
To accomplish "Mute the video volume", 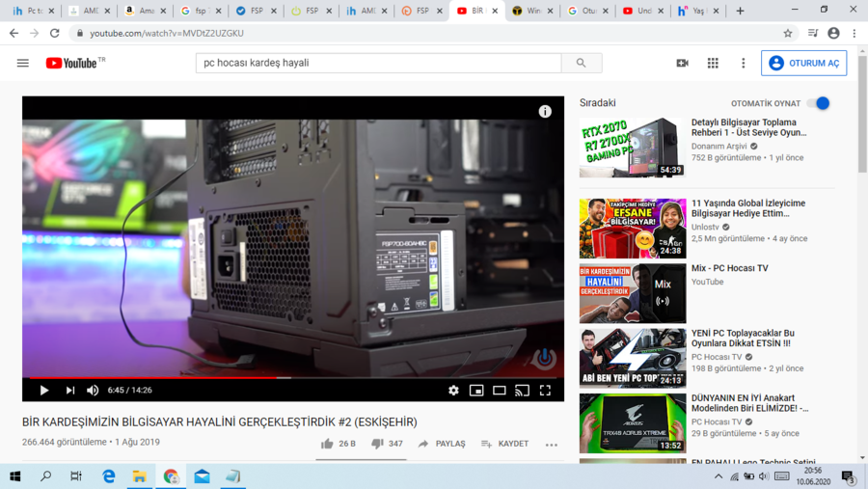I will click(93, 391).
